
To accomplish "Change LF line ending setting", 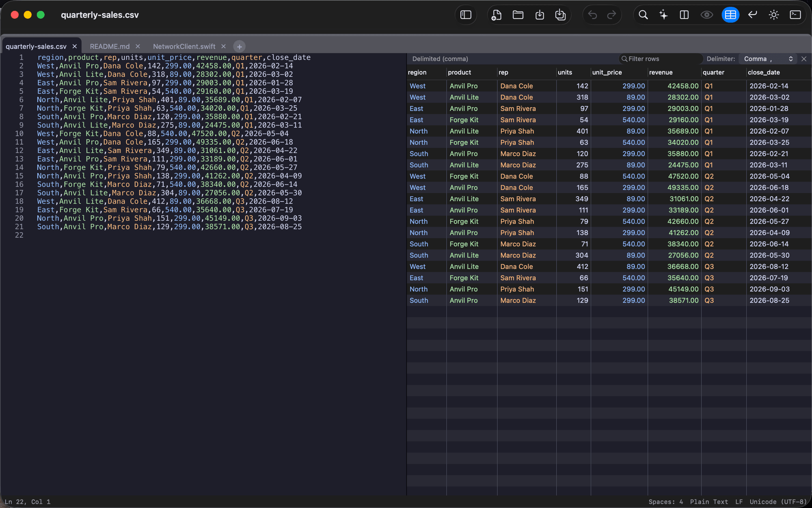I will point(739,502).
